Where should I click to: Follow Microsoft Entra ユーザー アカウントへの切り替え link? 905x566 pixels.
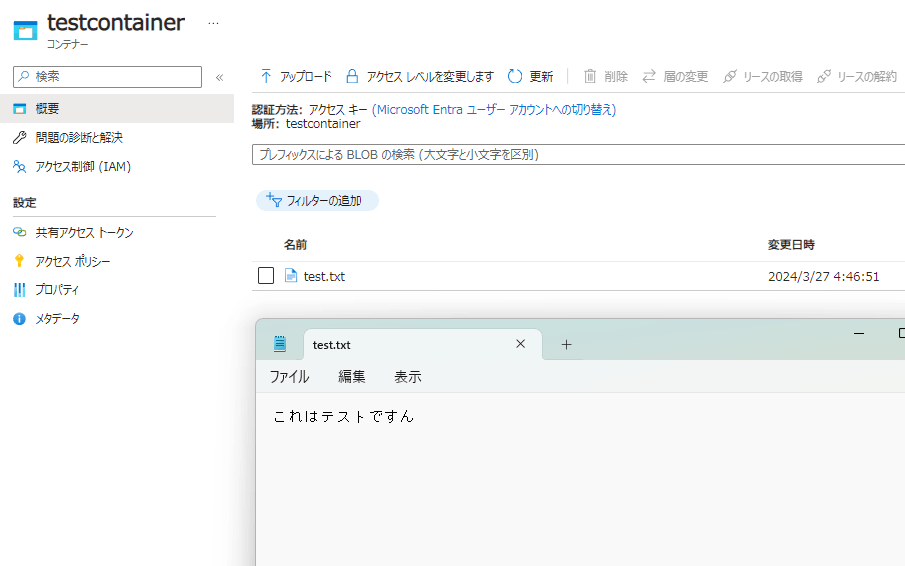coord(494,110)
